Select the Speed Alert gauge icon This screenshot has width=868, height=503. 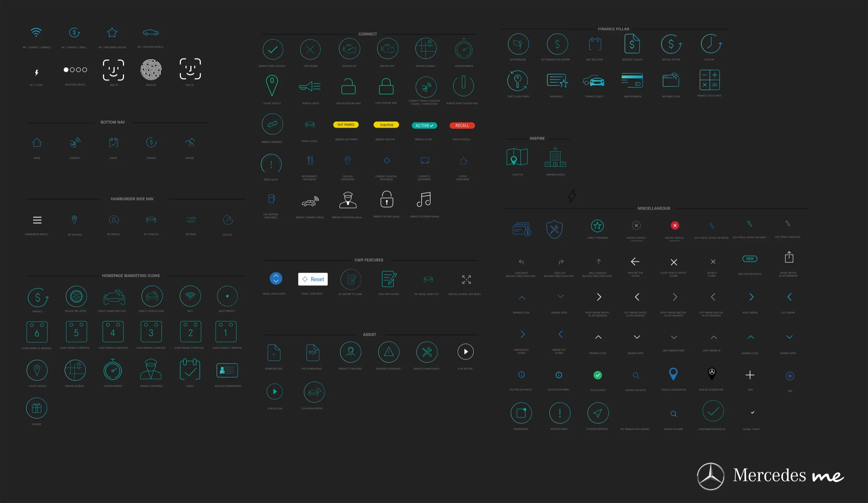point(271,164)
